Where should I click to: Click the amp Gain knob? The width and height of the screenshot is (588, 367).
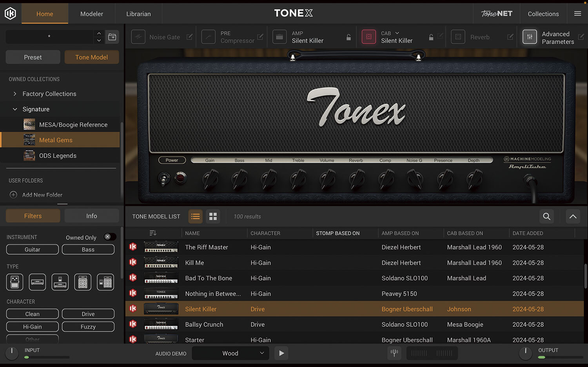click(x=210, y=179)
